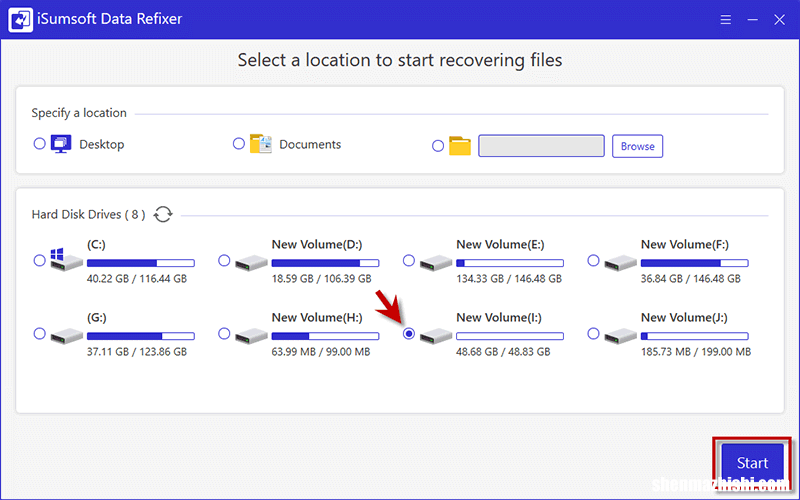Image resolution: width=800 pixels, height=500 pixels.
Task: Select the New Volume(F:) radio button
Action: tap(593, 261)
